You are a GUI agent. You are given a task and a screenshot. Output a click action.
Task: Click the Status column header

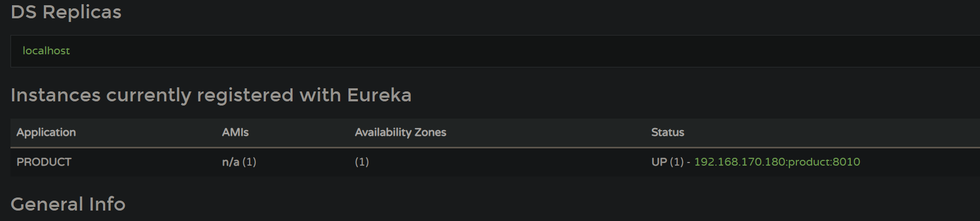(668, 132)
